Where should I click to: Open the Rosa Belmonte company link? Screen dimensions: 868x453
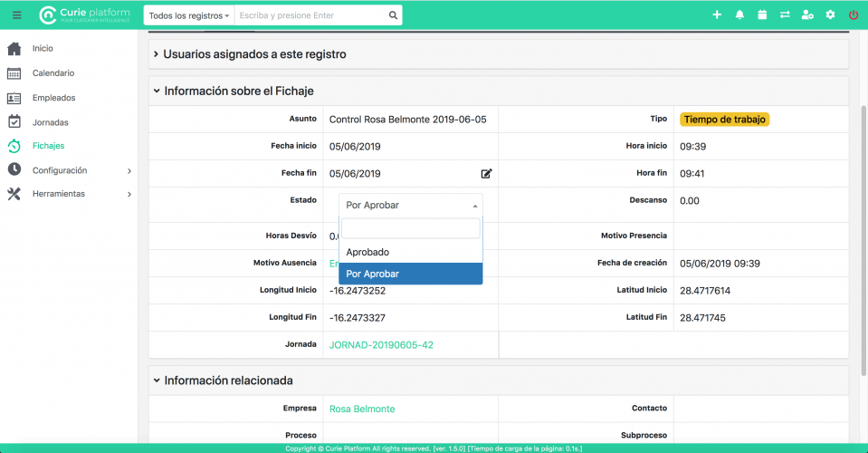click(x=362, y=409)
